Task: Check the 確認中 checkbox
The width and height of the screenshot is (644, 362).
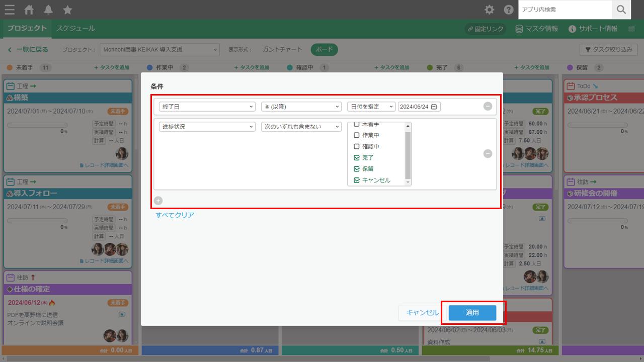Action: (x=357, y=146)
